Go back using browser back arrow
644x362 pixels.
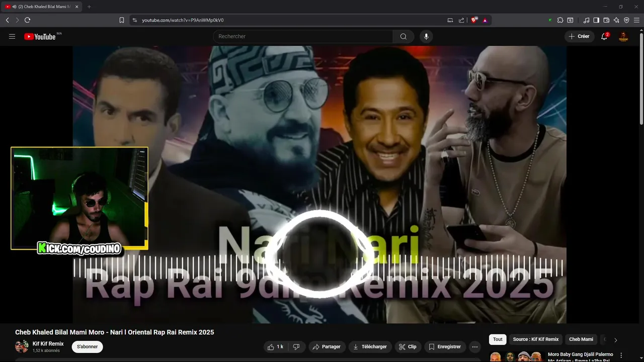click(7, 20)
